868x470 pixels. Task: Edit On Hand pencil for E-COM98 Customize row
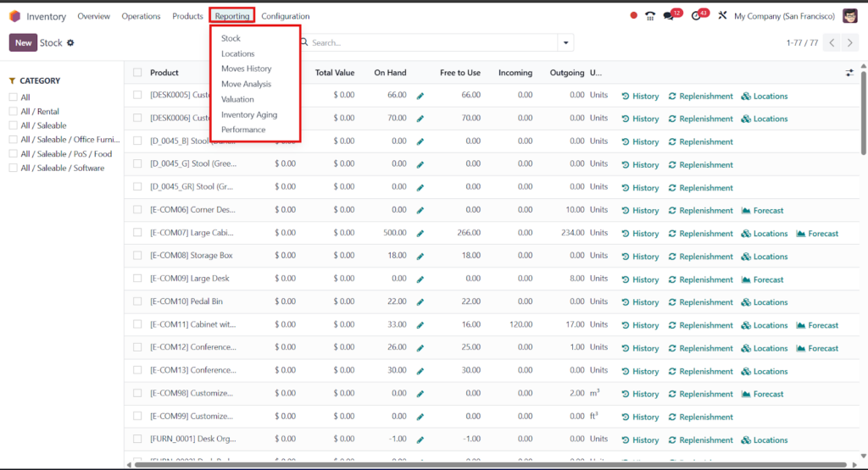[x=420, y=394]
